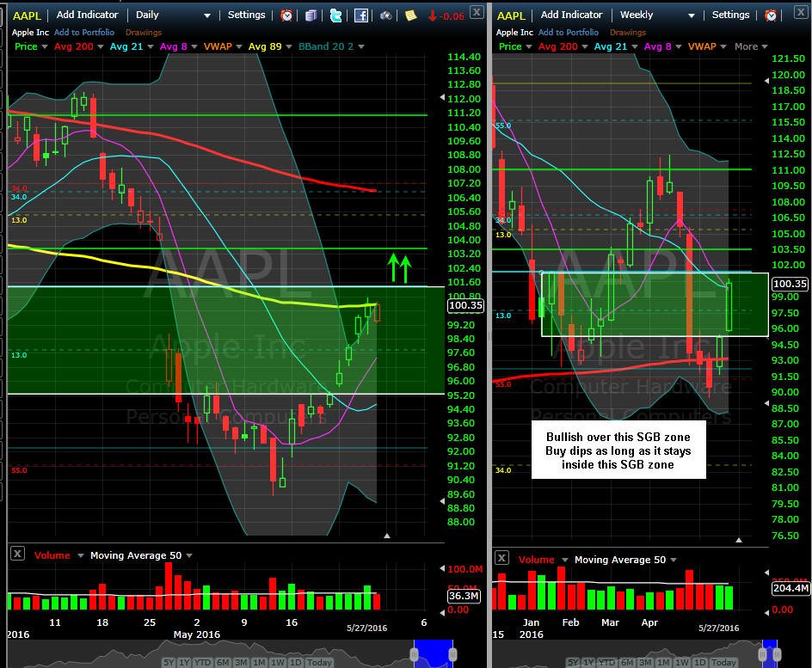Viewport: 812px width, 668px height.
Task: Select the 5Y range on Weekly chart
Action: pyautogui.click(x=573, y=662)
